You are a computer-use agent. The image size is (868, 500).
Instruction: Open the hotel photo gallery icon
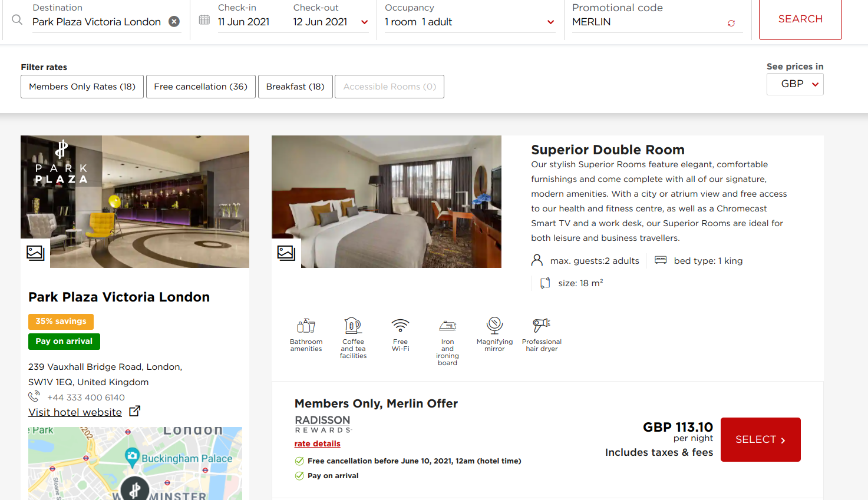click(x=35, y=253)
